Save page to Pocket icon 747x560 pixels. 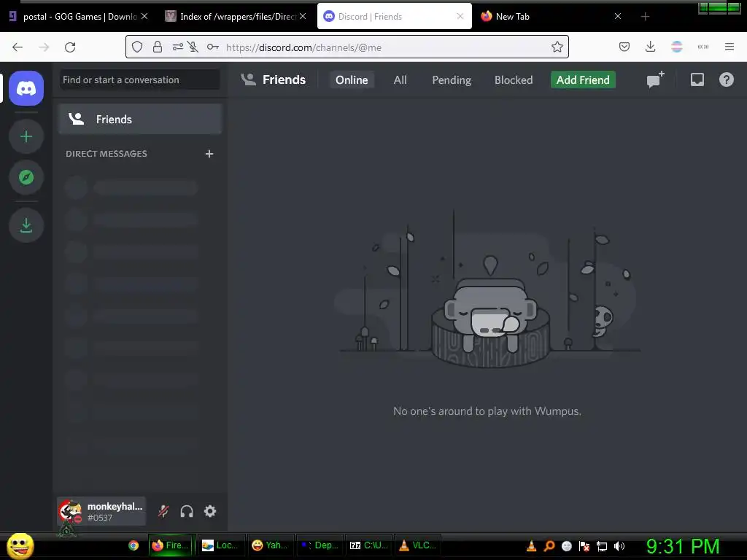[x=624, y=47]
